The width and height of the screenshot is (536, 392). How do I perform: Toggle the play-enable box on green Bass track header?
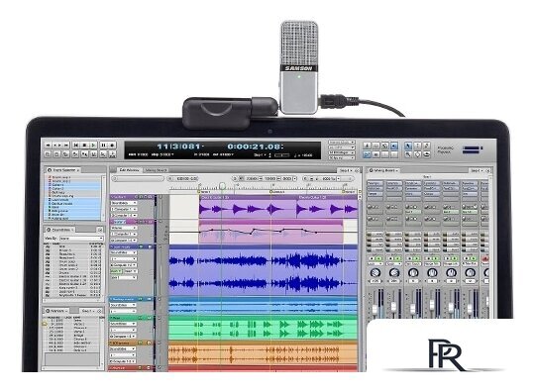point(140,318)
